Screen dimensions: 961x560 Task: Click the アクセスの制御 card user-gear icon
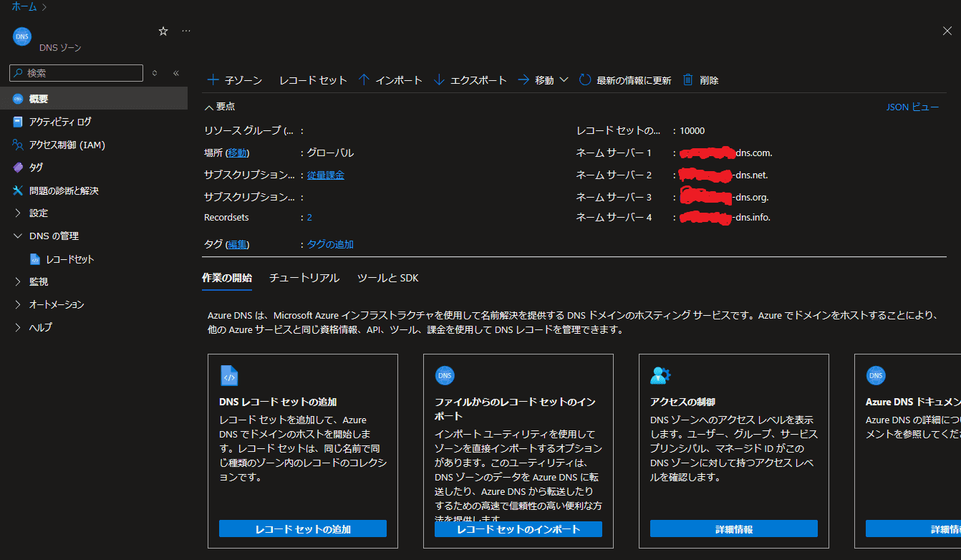660,375
